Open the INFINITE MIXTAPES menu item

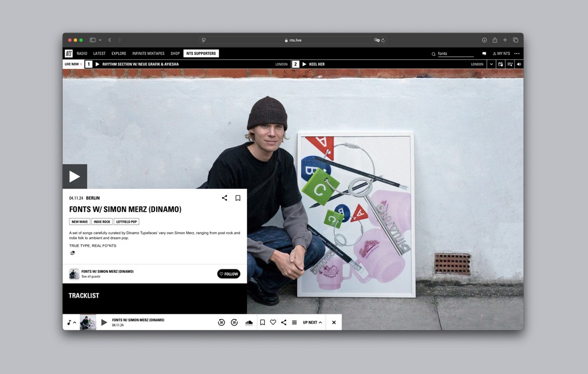point(147,53)
